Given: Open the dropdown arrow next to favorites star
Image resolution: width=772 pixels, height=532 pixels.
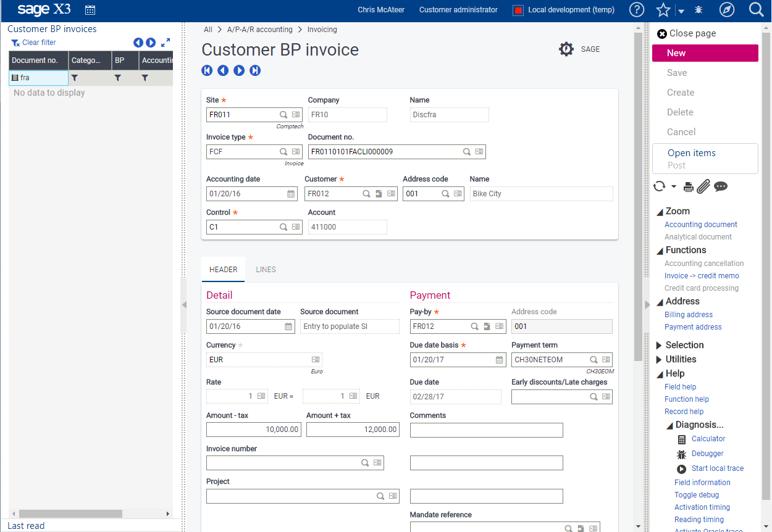Looking at the screenshot, I should [x=681, y=11].
